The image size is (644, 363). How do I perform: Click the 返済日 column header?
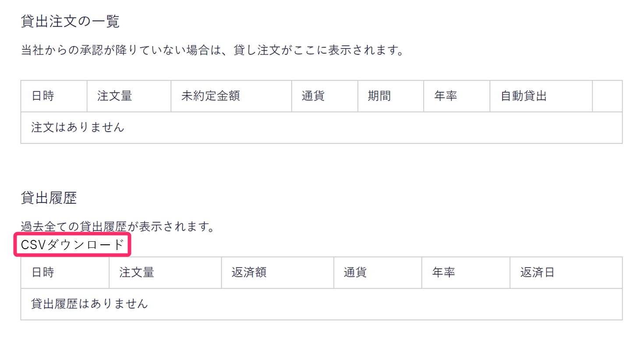tap(566, 272)
